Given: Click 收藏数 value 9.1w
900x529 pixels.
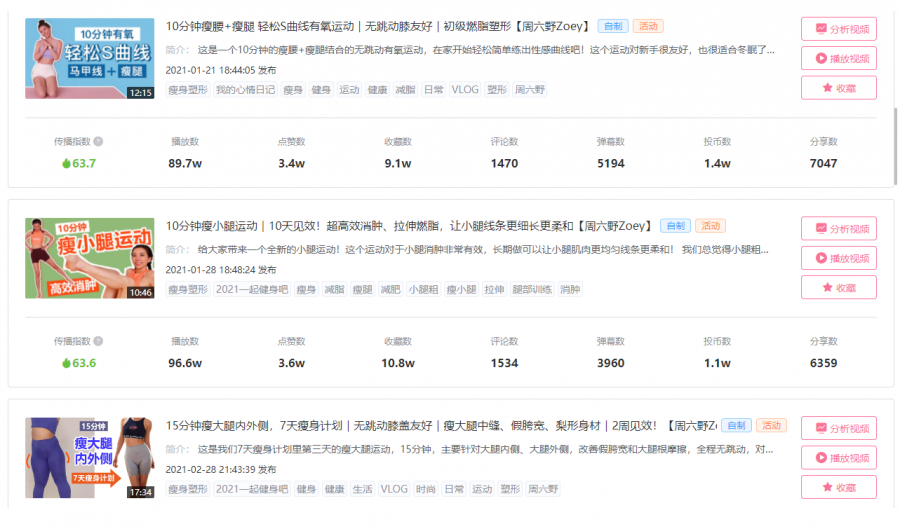Looking at the screenshot, I should 398,164.
